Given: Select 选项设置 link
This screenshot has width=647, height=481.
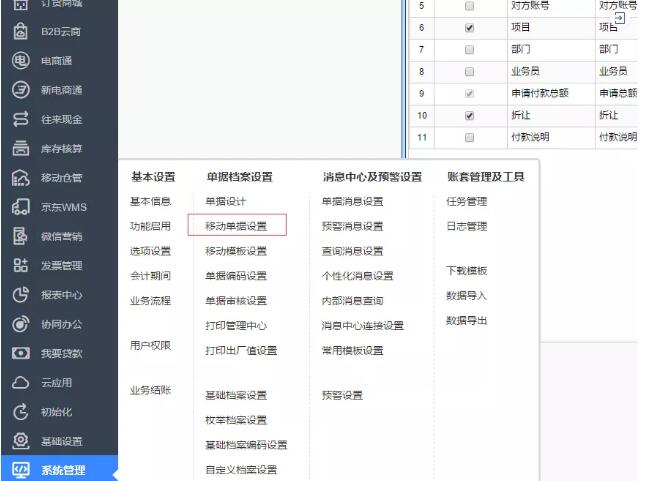Looking at the screenshot, I should (x=150, y=251).
